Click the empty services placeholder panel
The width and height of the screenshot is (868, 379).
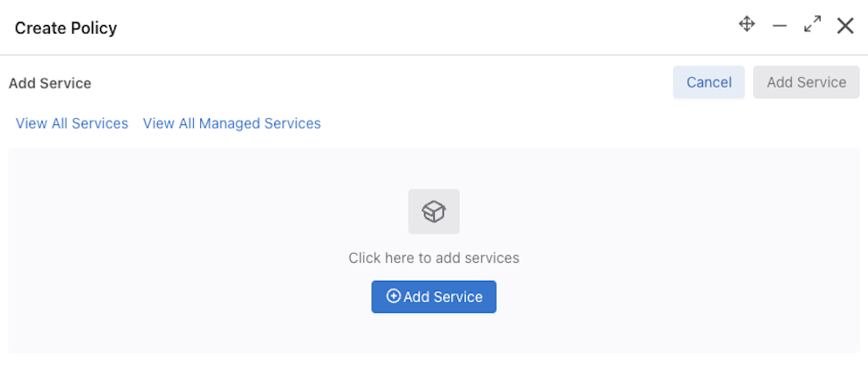pos(434,250)
